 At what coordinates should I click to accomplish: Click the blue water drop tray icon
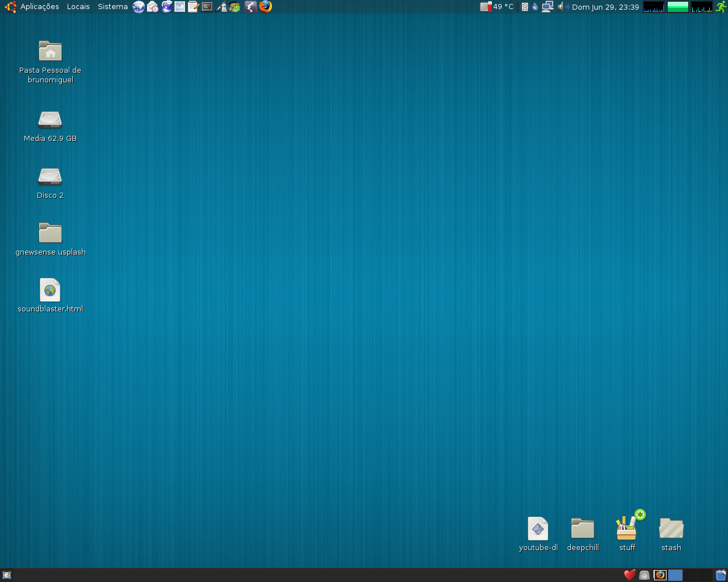click(x=535, y=7)
